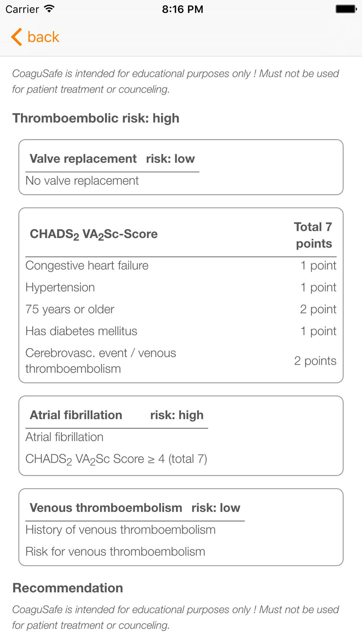Screen dimensions: 362x644
Task: Tap the battery icon in status bar
Action: [346, 9]
